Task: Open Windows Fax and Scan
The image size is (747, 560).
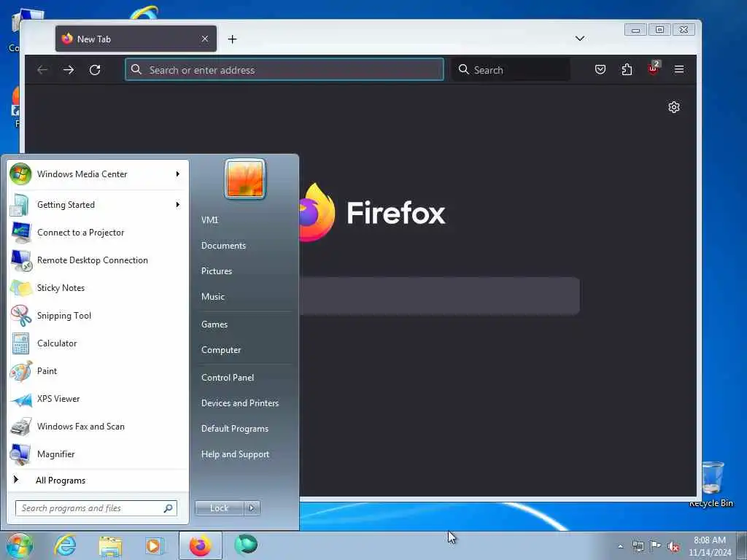Action: (98, 426)
